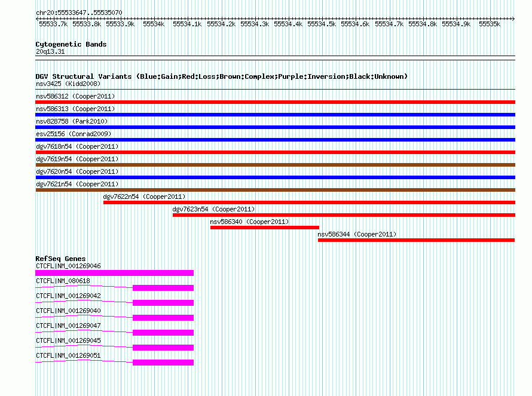Click the nsv586312 (Cooper2011) label
The height and width of the screenshot is (396, 532).
75,96
